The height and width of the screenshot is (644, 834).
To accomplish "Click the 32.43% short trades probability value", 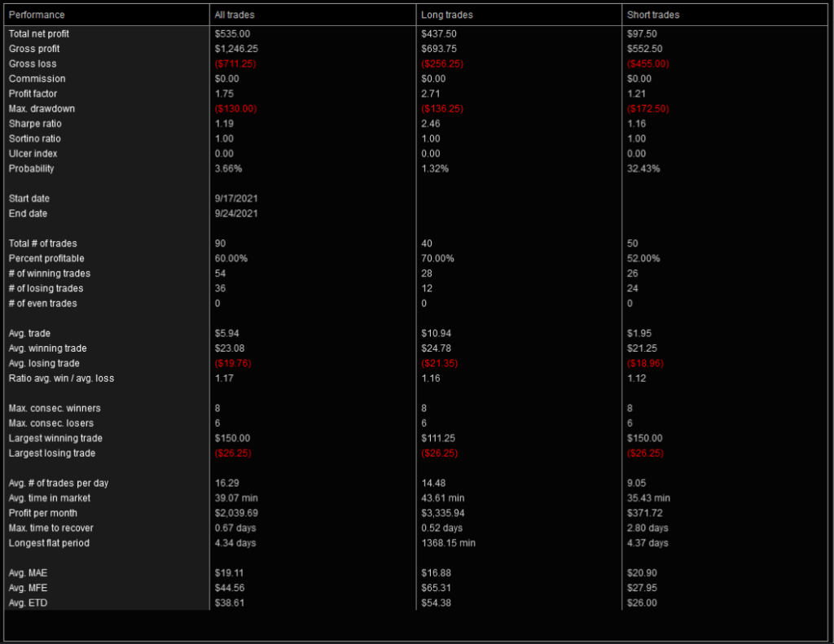I will click(x=643, y=169).
